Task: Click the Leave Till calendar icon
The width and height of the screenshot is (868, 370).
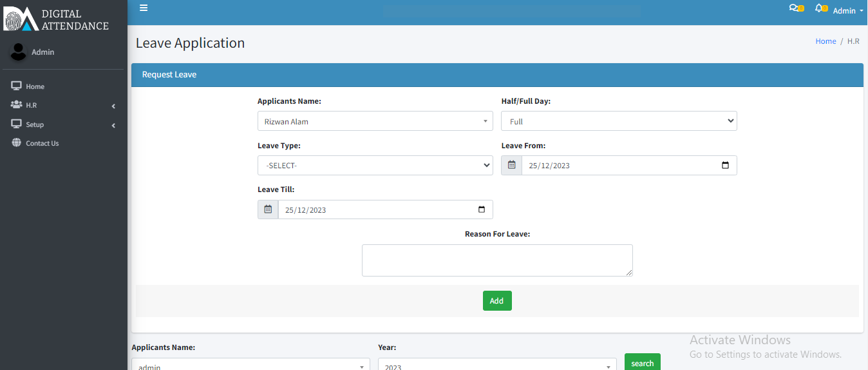Action: [269, 209]
